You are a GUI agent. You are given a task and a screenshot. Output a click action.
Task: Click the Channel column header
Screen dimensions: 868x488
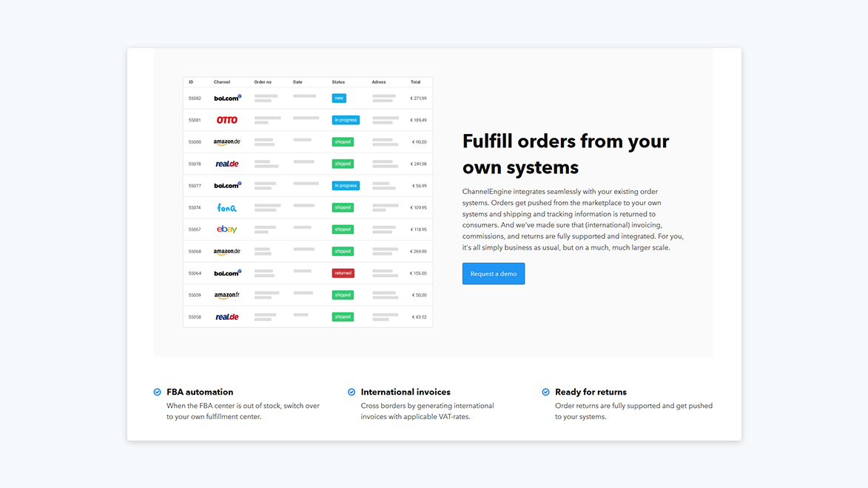[x=221, y=81]
